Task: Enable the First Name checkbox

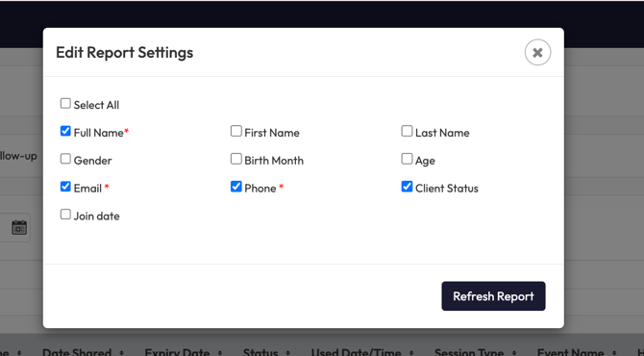Action: click(x=236, y=131)
